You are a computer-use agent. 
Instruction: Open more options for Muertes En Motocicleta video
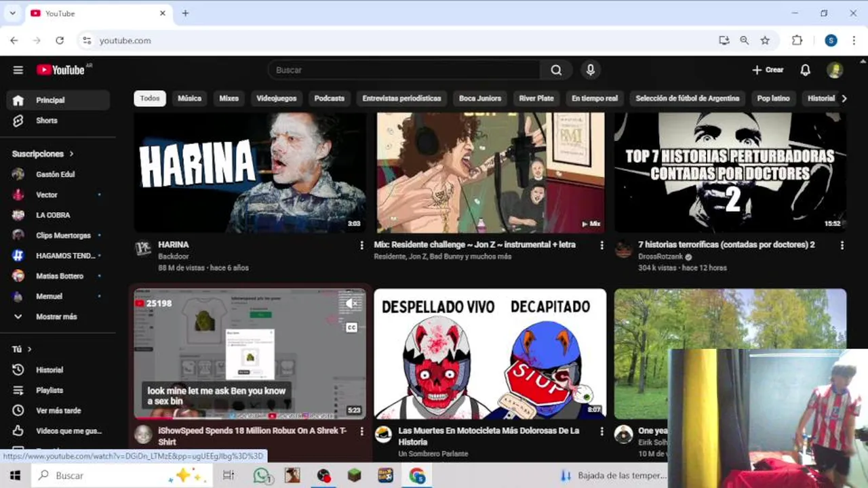click(x=601, y=431)
